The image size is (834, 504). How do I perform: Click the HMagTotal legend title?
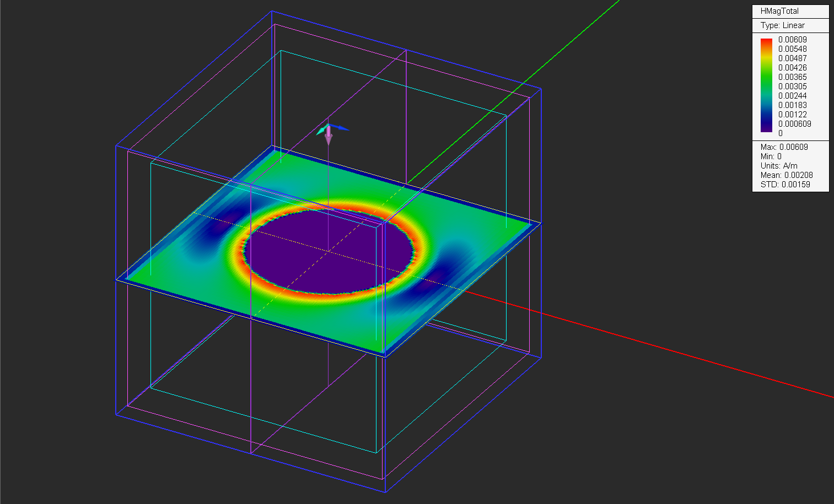point(779,11)
